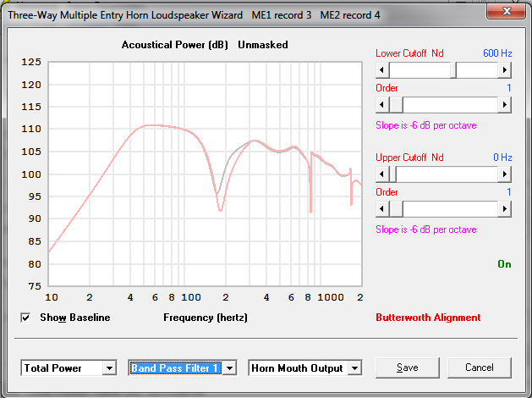Click the Lower Cutoff Order slider thumb
The width and height of the screenshot is (532, 398).
coord(396,105)
